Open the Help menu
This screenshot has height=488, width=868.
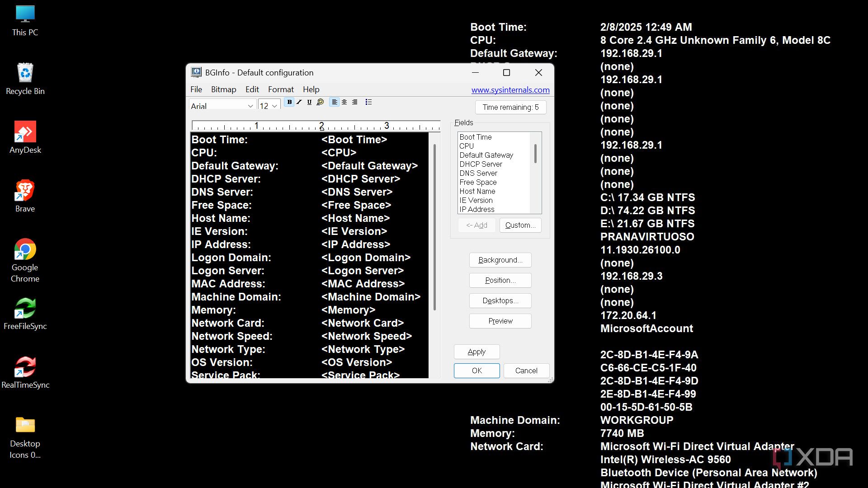tap(311, 89)
